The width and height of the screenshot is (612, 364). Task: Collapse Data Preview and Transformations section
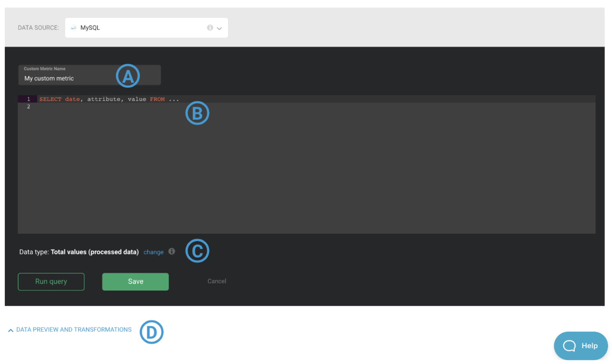(x=70, y=330)
